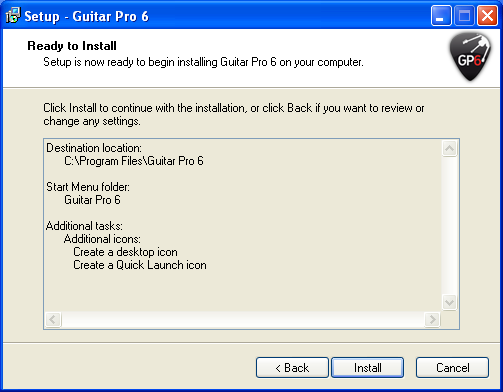Click the Install button
Screen dimensions: 503x392
[368, 368]
